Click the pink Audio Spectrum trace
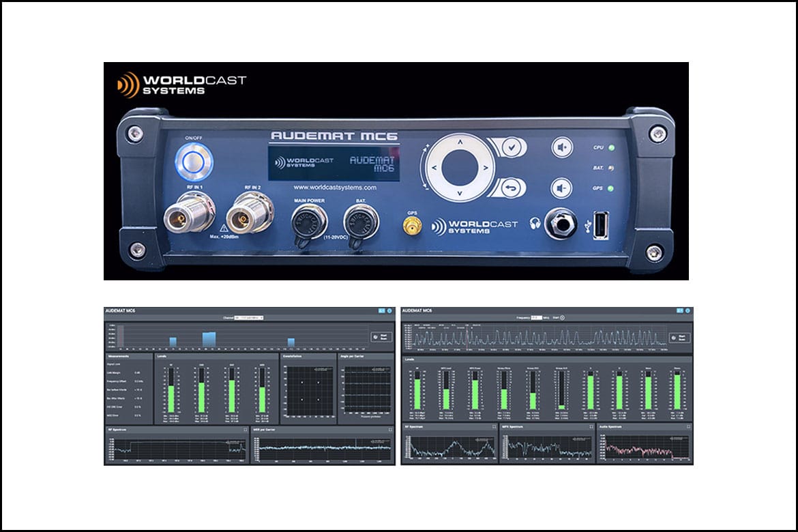 pos(647,449)
